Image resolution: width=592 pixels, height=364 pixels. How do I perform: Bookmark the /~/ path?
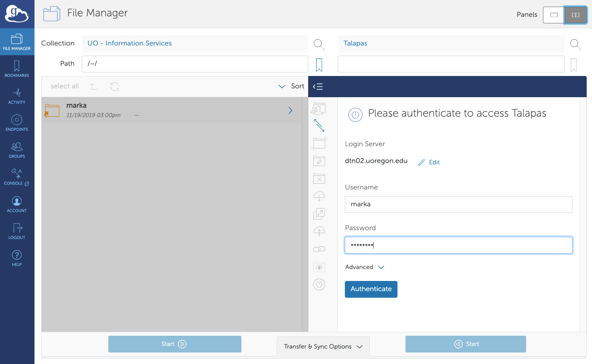(x=319, y=64)
